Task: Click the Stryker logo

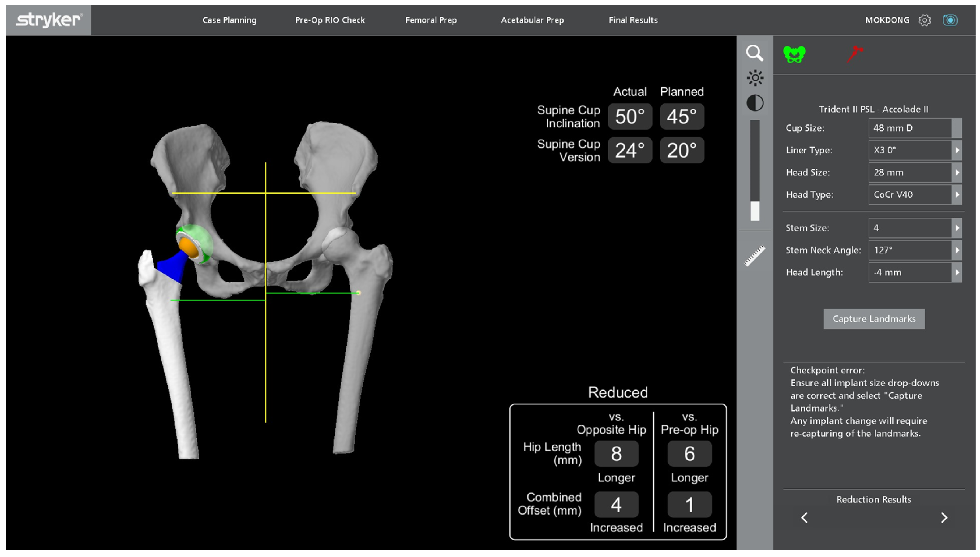Action: [x=49, y=20]
